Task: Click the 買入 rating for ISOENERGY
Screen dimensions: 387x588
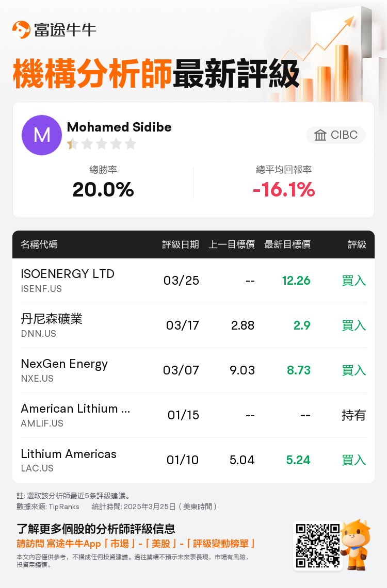Action: click(353, 281)
